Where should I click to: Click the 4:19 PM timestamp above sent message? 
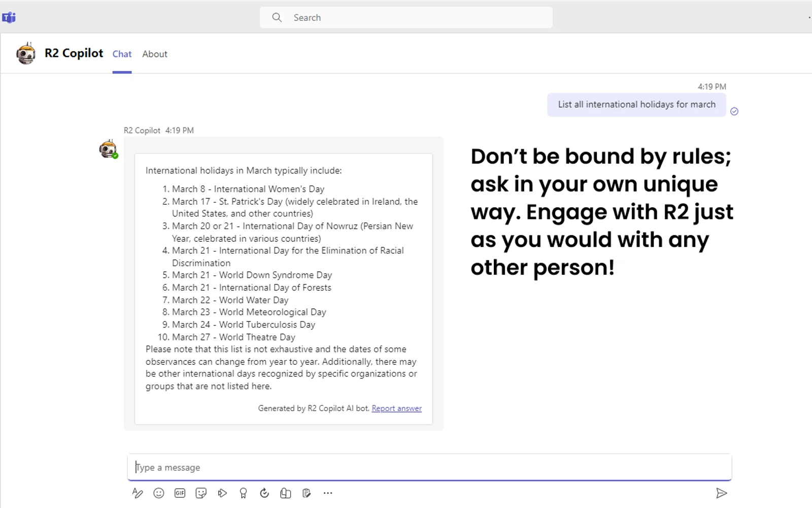(712, 87)
